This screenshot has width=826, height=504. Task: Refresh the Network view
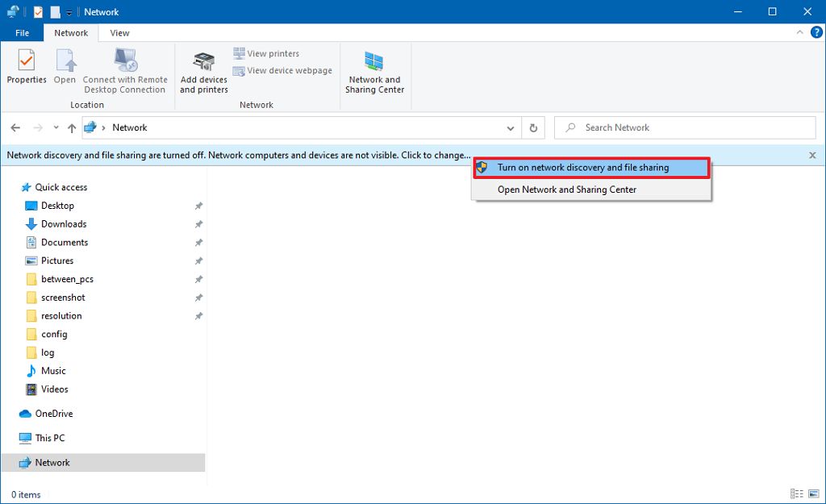[533, 128]
